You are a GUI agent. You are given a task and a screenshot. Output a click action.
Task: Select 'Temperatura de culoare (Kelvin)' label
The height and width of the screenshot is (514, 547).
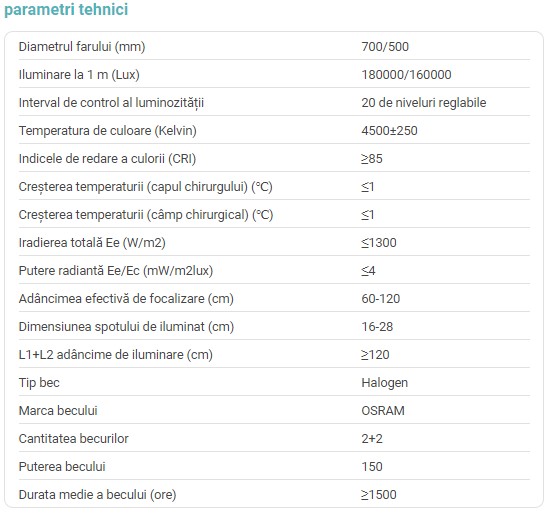pyautogui.click(x=108, y=131)
